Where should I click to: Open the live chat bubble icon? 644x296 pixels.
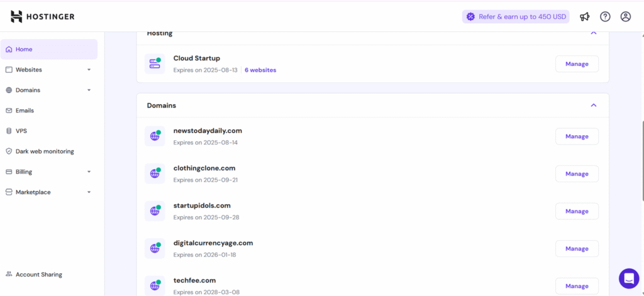click(629, 278)
